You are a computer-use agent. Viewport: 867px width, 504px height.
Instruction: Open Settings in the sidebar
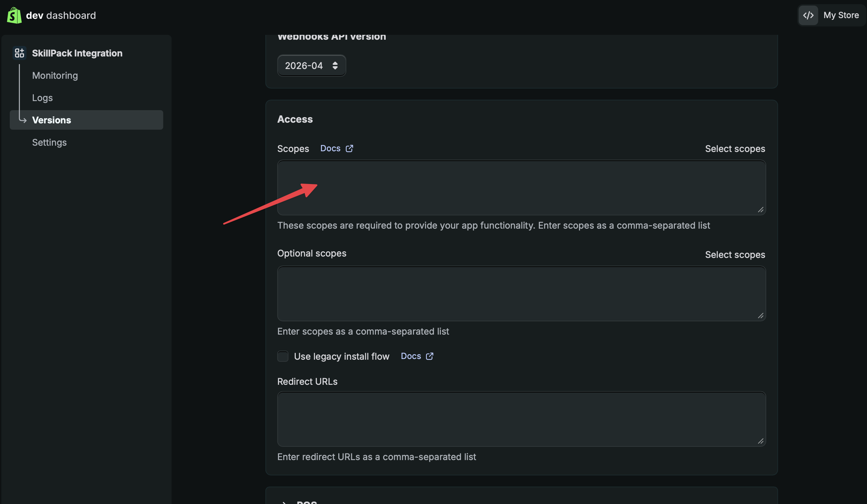click(x=49, y=143)
